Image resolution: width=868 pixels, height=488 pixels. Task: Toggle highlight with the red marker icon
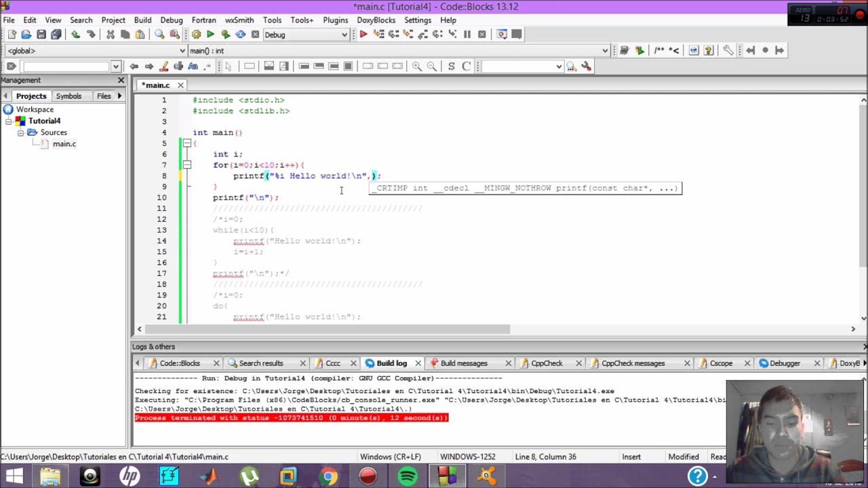coord(163,66)
